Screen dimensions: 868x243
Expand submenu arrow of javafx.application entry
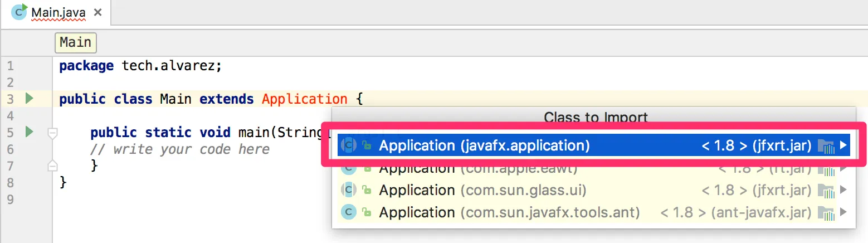843,145
